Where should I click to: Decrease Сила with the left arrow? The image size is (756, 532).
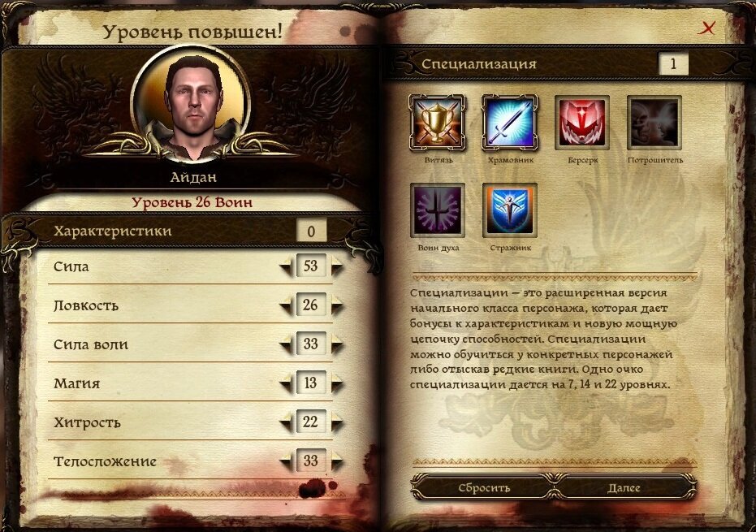click(x=287, y=266)
